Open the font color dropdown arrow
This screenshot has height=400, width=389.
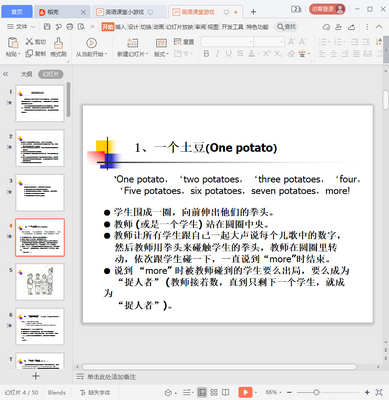coord(258,54)
